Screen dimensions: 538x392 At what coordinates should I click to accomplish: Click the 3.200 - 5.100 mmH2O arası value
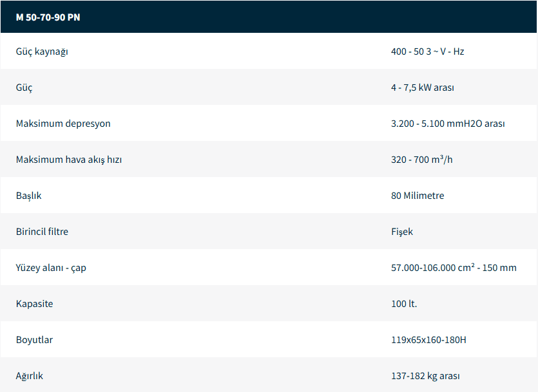coord(447,124)
